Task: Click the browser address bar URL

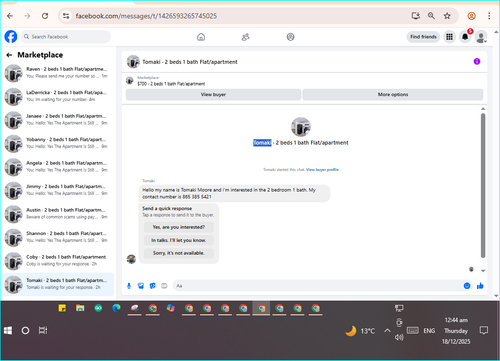Action: 146,16
